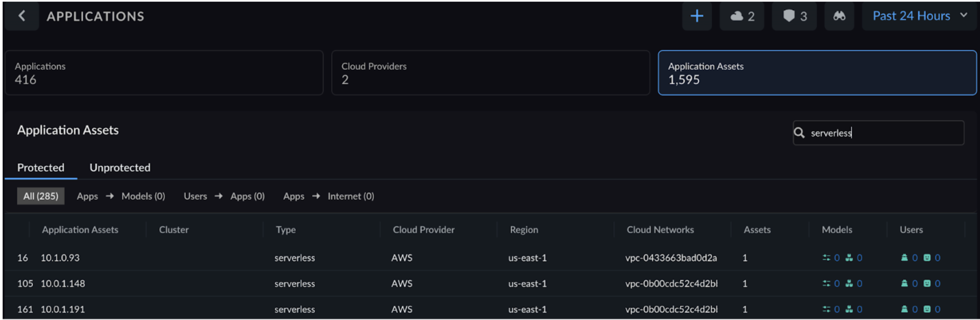
Task: Filter by Apps to Internet (0)
Action: click(328, 196)
